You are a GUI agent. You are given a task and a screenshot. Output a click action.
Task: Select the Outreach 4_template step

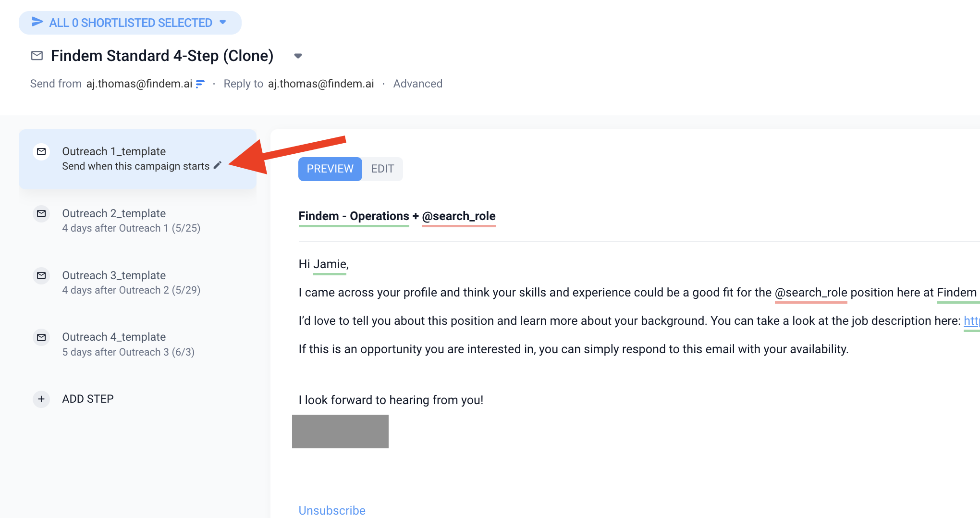(114, 337)
